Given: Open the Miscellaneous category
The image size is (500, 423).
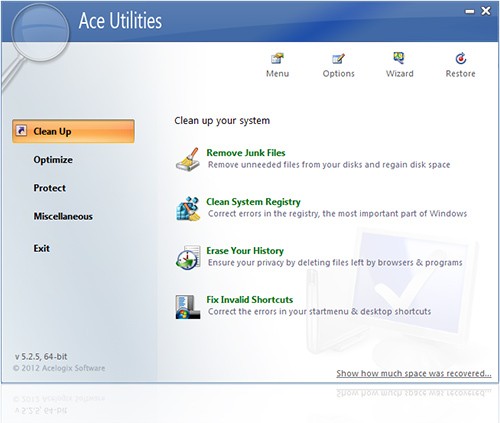Looking at the screenshot, I should click(63, 216).
